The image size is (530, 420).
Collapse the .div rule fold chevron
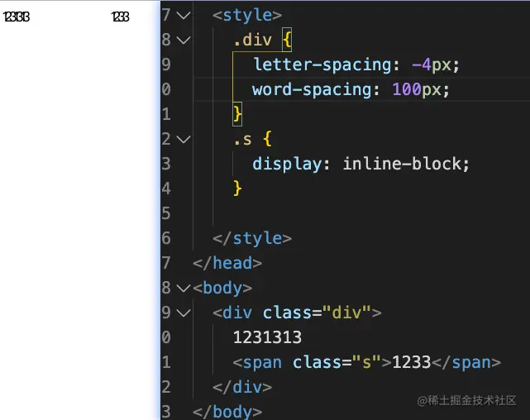(x=184, y=41)
